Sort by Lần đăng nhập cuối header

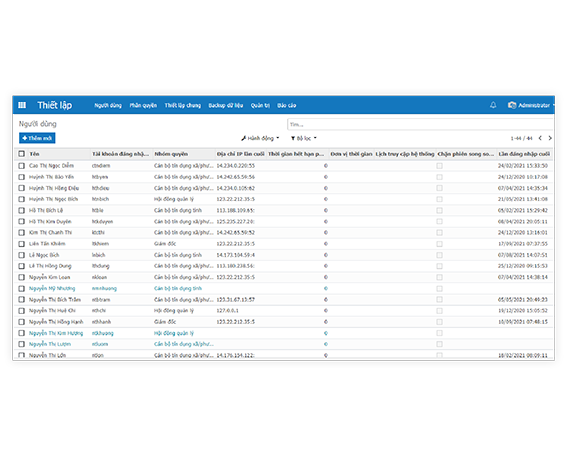pos(524,154)
